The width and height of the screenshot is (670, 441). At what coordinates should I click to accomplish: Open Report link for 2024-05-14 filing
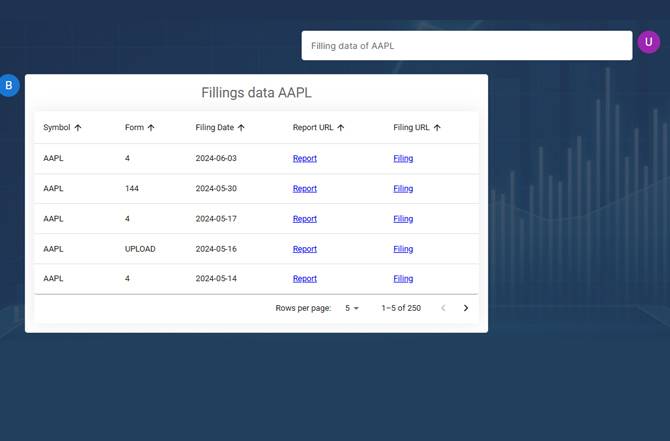pyautogui.click(x=305, y=279)
